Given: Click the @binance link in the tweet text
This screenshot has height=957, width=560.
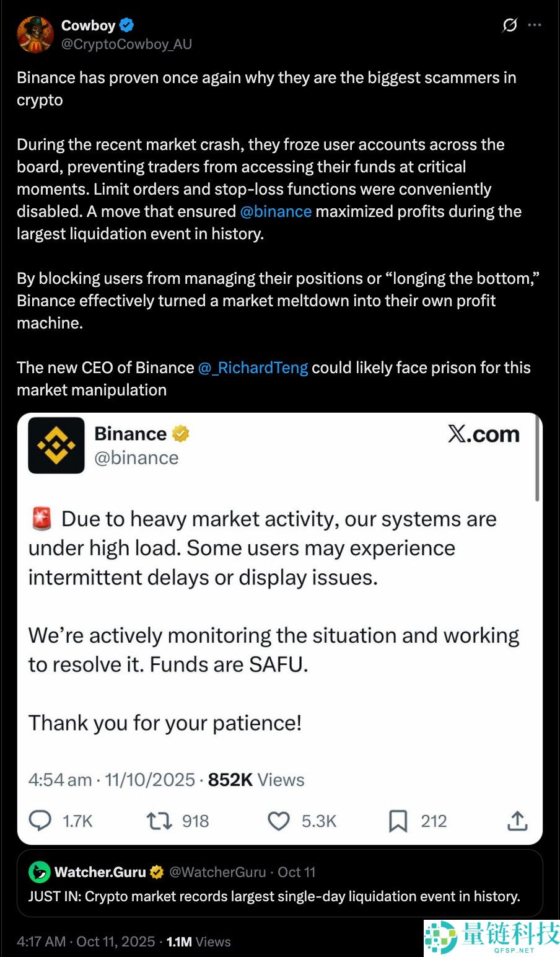Looking at the screenshot, I should point(276,211).
